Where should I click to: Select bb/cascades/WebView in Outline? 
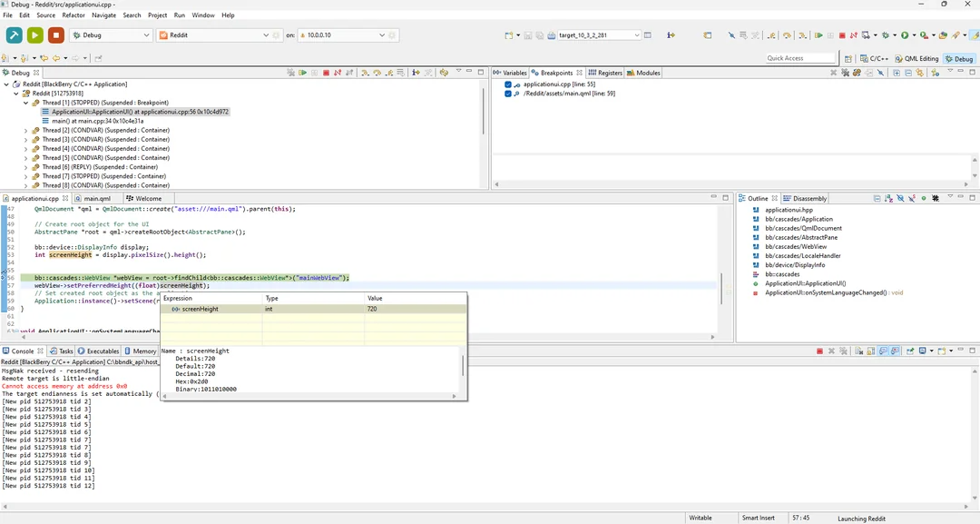coord(796,247)
